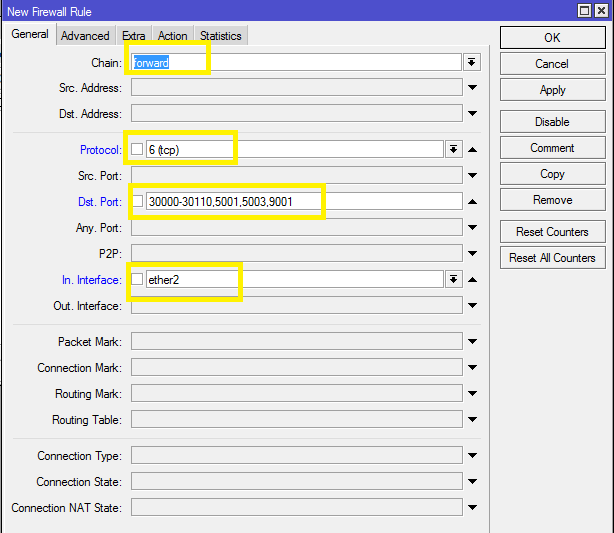Close the New Firewall Rule window
Screen dimensions: 614x533
[x=601, y=11]
